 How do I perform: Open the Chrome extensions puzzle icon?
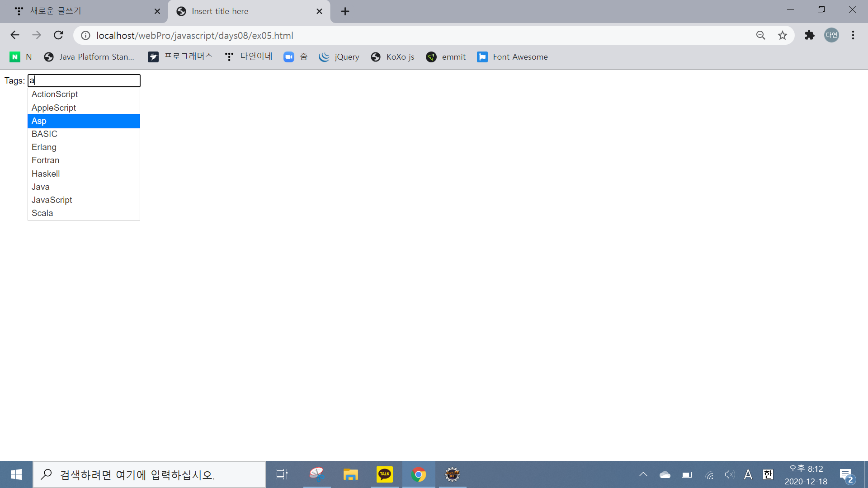[x=809, y=35]
